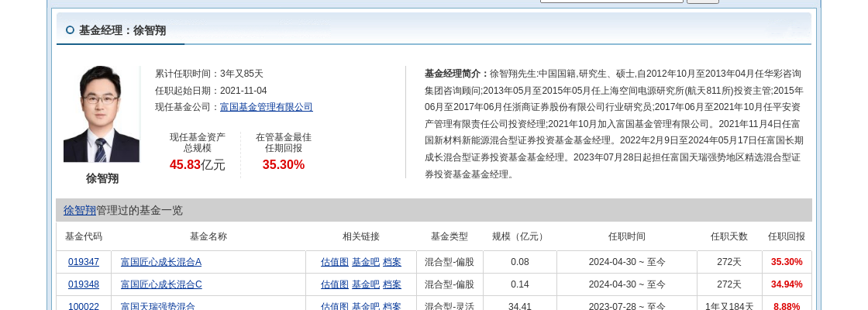
Task: Open 基金吧 for 富国天瑞强势混合
Action: [x=366, y=306]
